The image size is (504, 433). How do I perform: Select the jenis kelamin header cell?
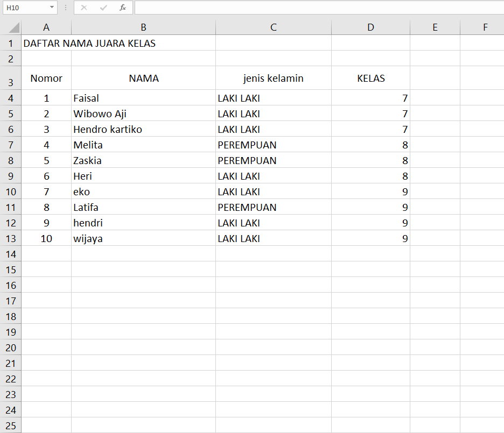click(273, 79)
